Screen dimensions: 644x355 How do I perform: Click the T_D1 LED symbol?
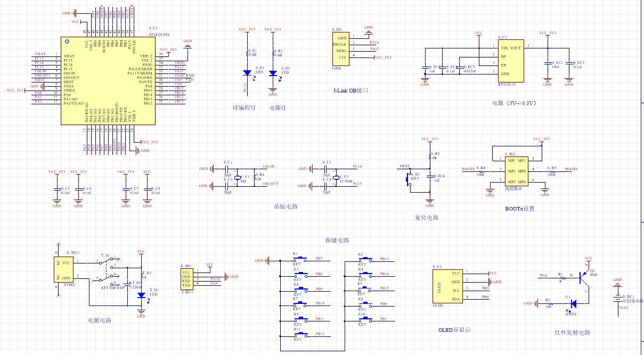coord(141,295)
